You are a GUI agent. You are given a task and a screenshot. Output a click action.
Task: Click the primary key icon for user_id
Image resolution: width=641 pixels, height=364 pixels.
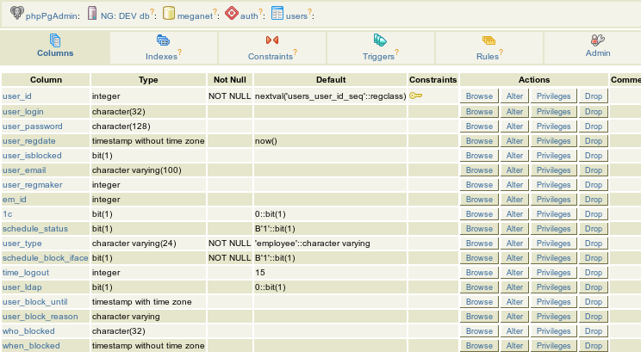[416, 96]
